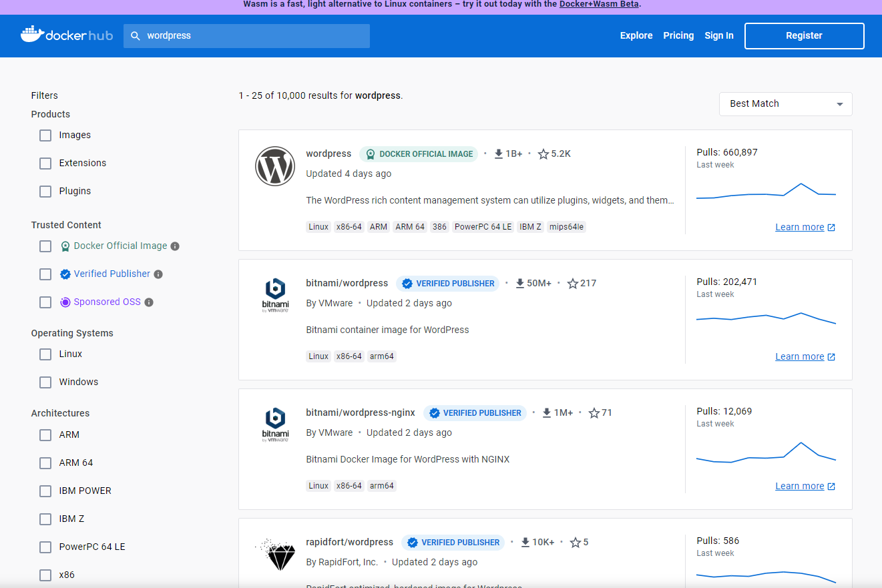
Task: Click the PowerPC 64 LE tag on wordpress
Action: (x=483, y=228)
